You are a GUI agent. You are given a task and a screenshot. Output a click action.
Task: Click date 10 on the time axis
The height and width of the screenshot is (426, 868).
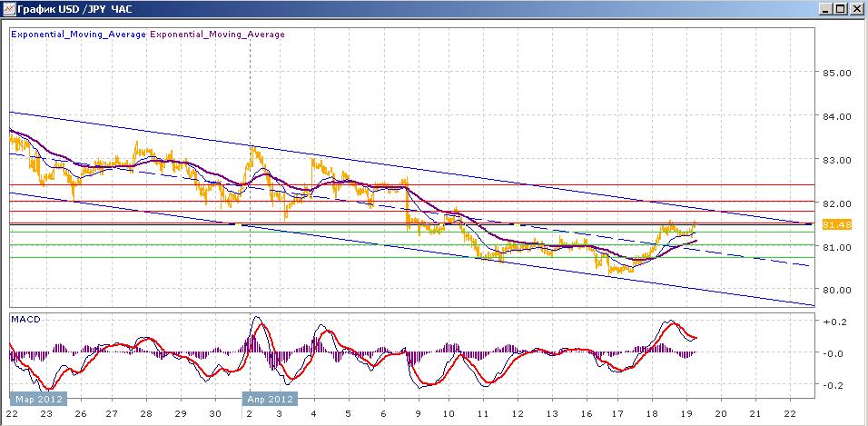click(x=449, y=414)
